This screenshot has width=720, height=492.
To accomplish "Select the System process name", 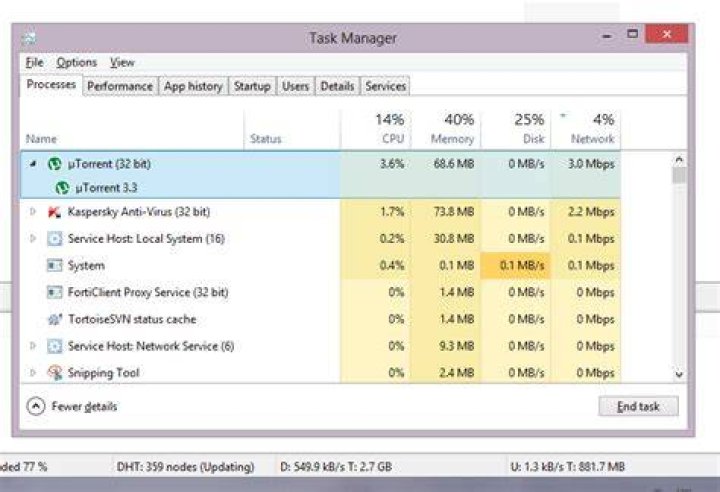I will (86, 266).
